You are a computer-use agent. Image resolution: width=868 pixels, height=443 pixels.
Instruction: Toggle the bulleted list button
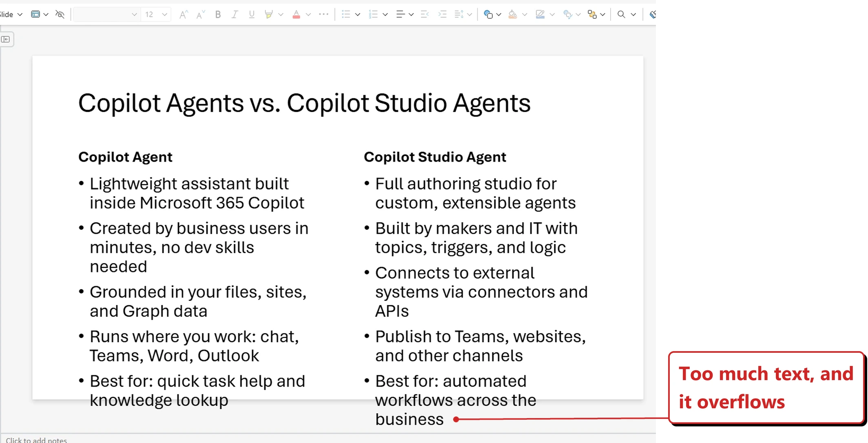346,14
